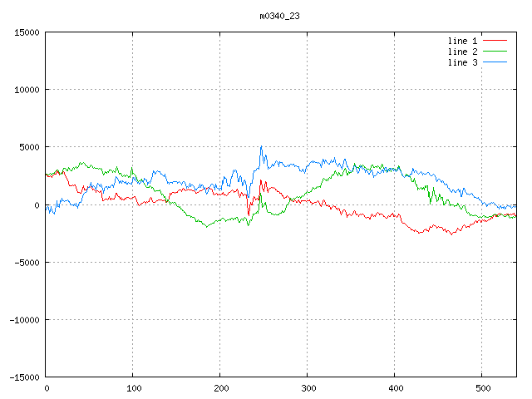532x399 pixels.
Task: Click the x-axis label 300
Action: click(x=308, y=388)
